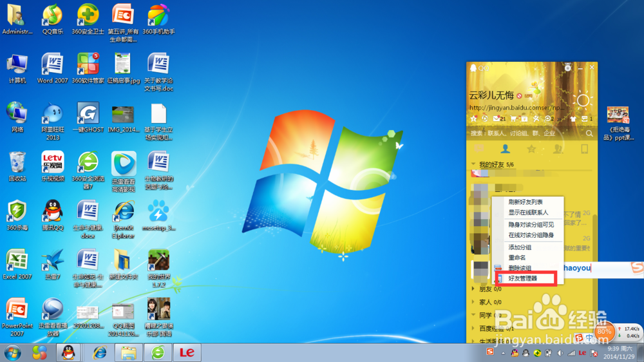Click the medal icon in QQ title bar
This screenshot has height=362, width=644.
pos(567,68)
